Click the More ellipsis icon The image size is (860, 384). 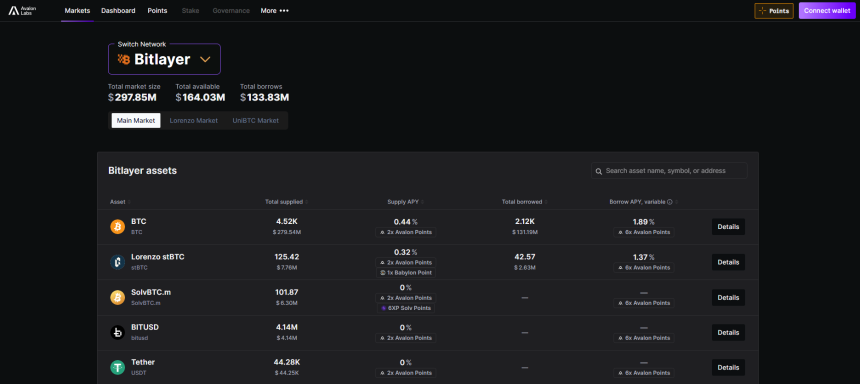pos(284,10)
